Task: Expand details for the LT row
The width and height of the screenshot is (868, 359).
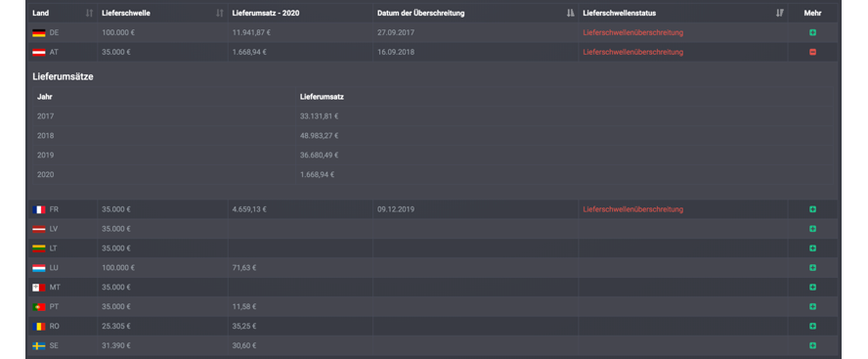Action: (812, 248)
